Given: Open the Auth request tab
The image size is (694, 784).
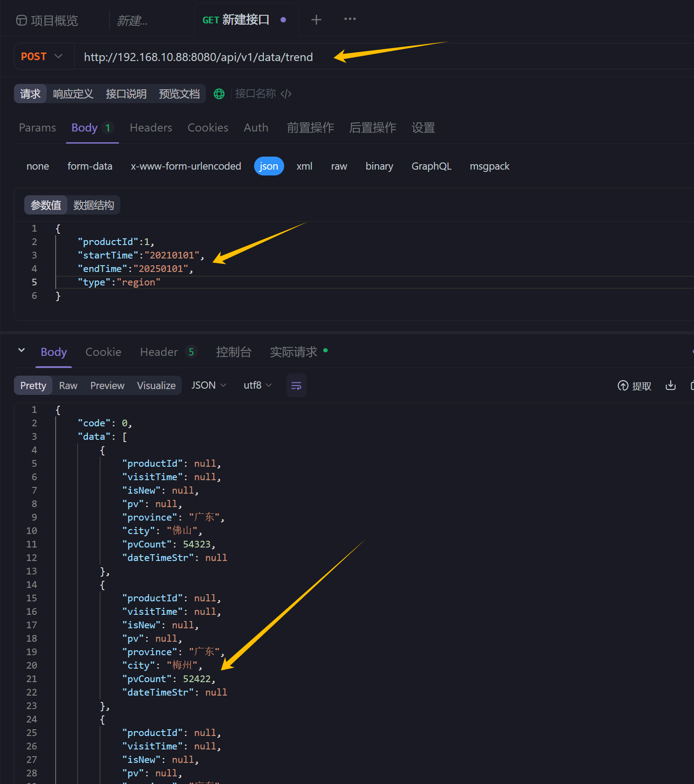Looking at the screenshot, I should 256,128.
